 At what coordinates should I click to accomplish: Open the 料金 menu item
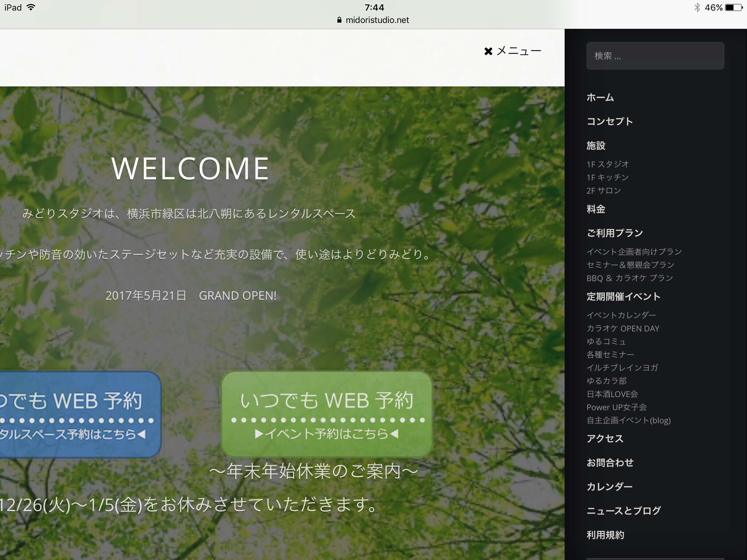tap(596, 209)
